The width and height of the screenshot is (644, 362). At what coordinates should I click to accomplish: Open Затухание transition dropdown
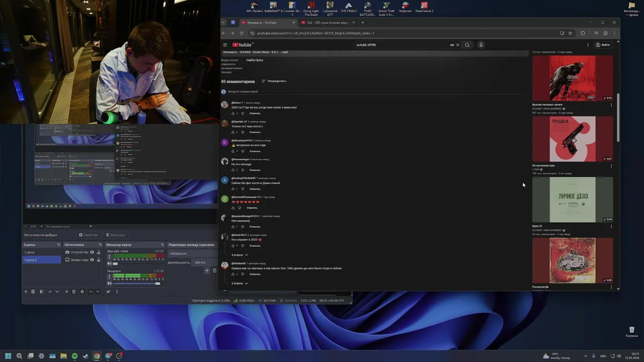coord(193,253)
